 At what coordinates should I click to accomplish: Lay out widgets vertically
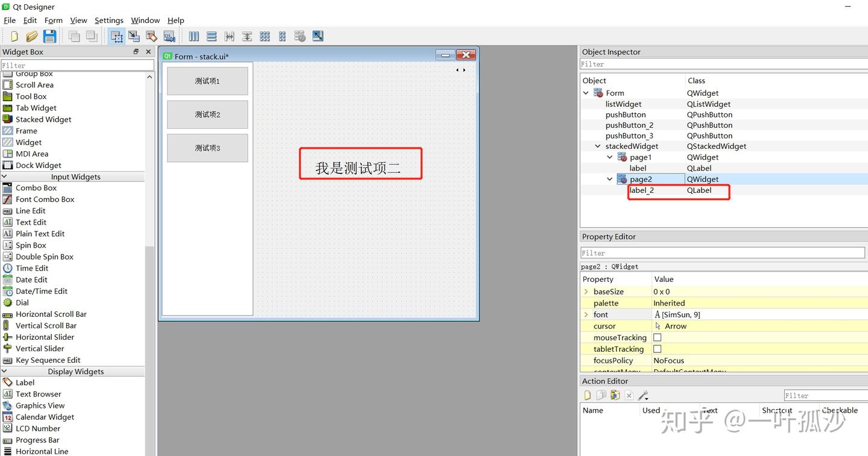click(212, 36)
